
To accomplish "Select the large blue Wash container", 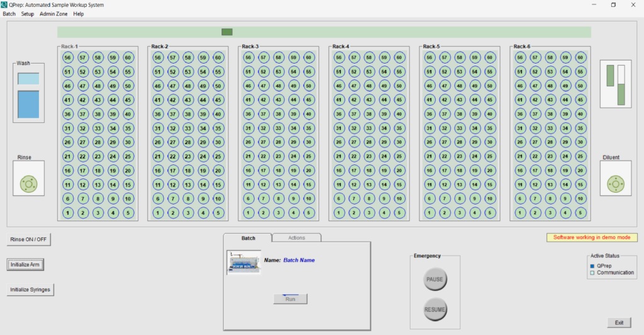I will [x=28, y=105].
